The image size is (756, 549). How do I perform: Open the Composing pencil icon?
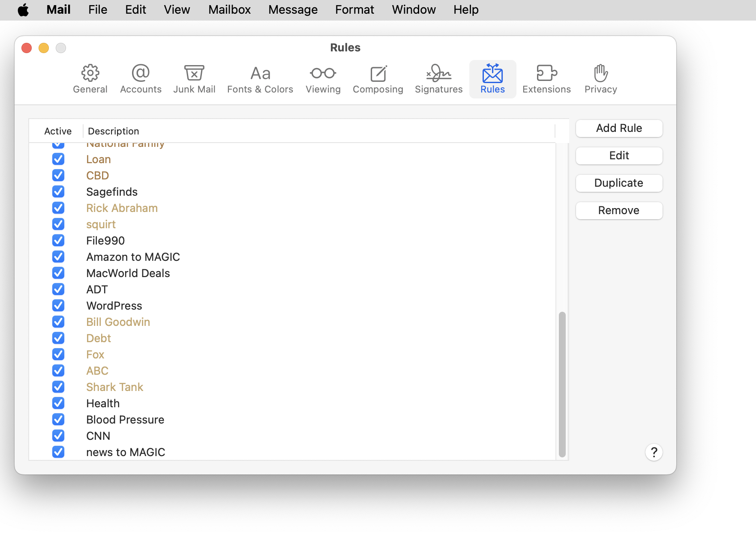point(378,79)
